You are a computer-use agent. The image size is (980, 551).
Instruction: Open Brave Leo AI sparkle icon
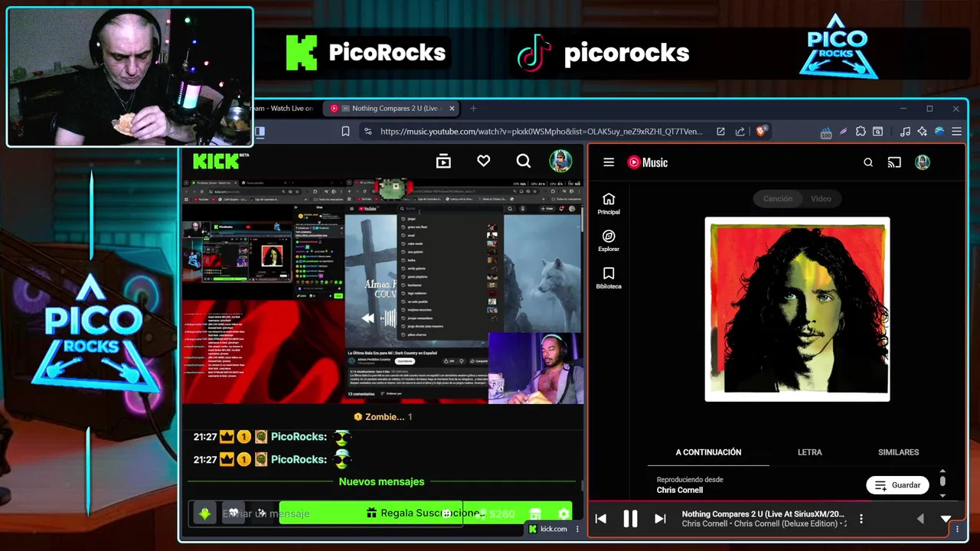[x=922, y=132]
